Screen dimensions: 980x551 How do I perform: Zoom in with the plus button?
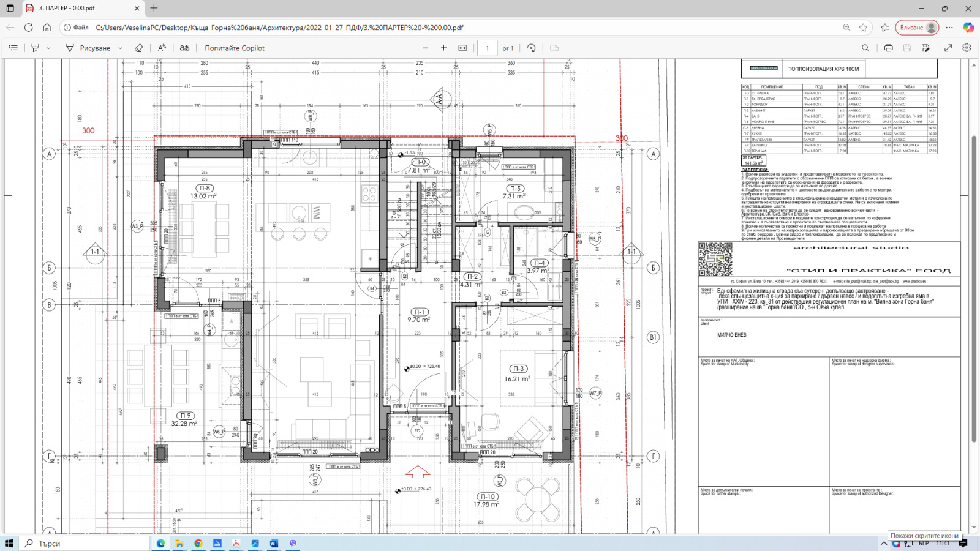tap(444, 48)
